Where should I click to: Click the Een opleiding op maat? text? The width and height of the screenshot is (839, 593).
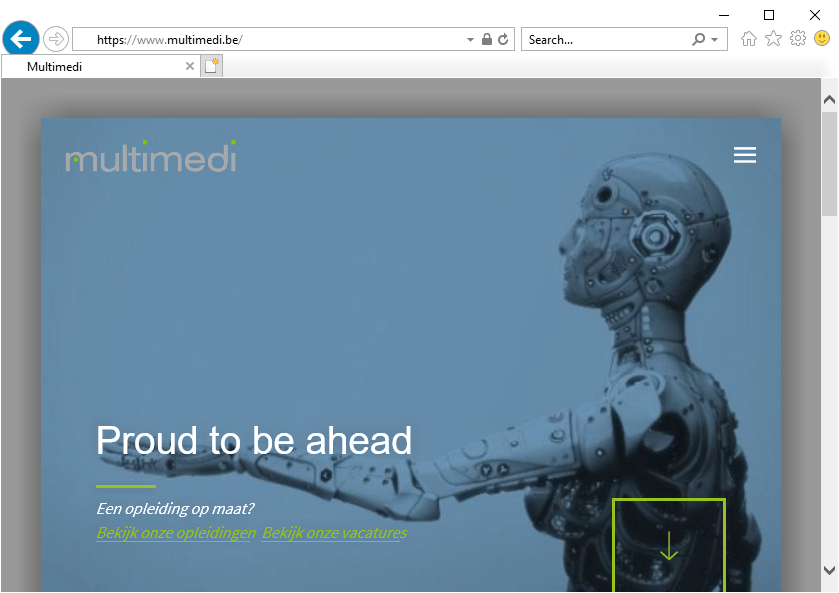(x=176, y=508)
